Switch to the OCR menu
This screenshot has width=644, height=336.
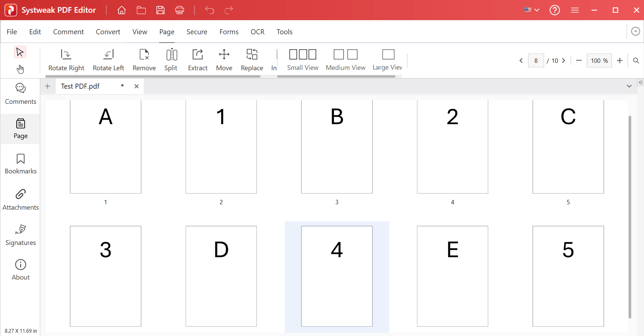click(x=257, y=32)
